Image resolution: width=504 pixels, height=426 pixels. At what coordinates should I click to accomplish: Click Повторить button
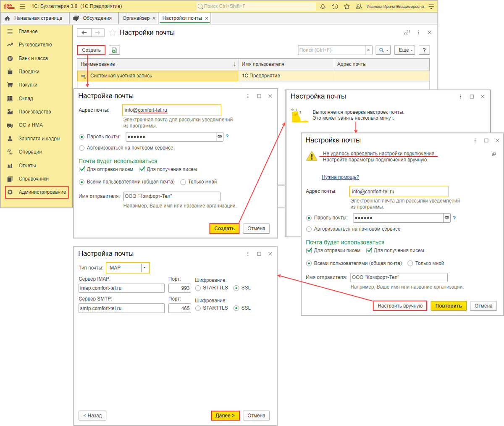[449, 306]
